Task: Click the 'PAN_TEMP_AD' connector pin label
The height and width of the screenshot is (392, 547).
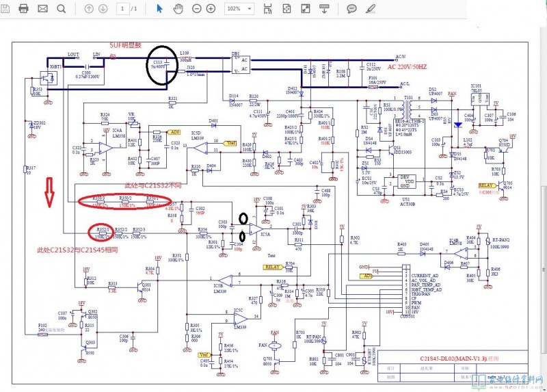Action: pos(425,285)
